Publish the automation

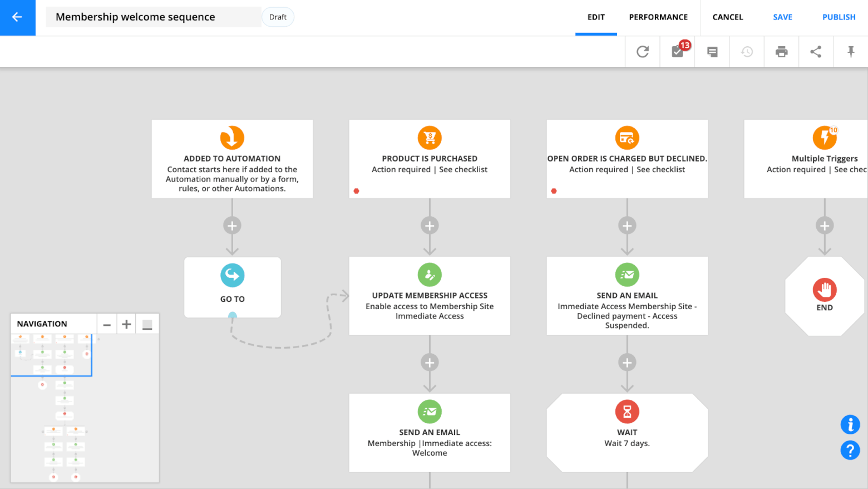pyautogui.click(x=839, y=17)
